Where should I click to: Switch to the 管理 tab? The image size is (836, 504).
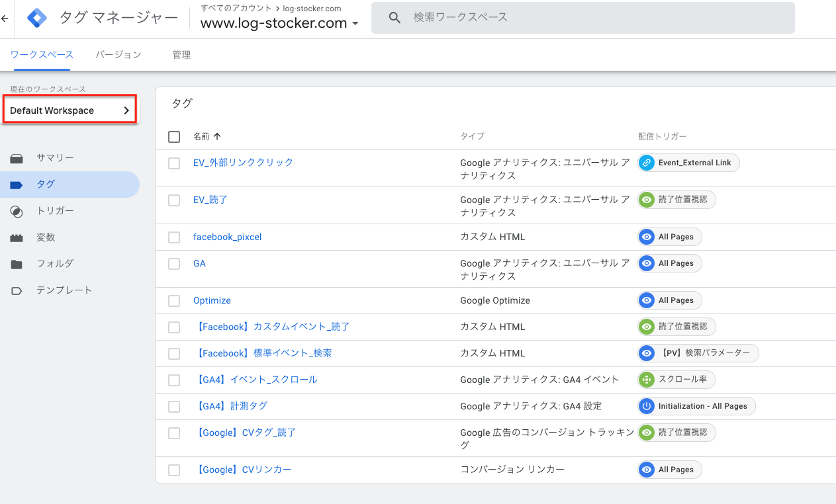(x=181, y=55)
